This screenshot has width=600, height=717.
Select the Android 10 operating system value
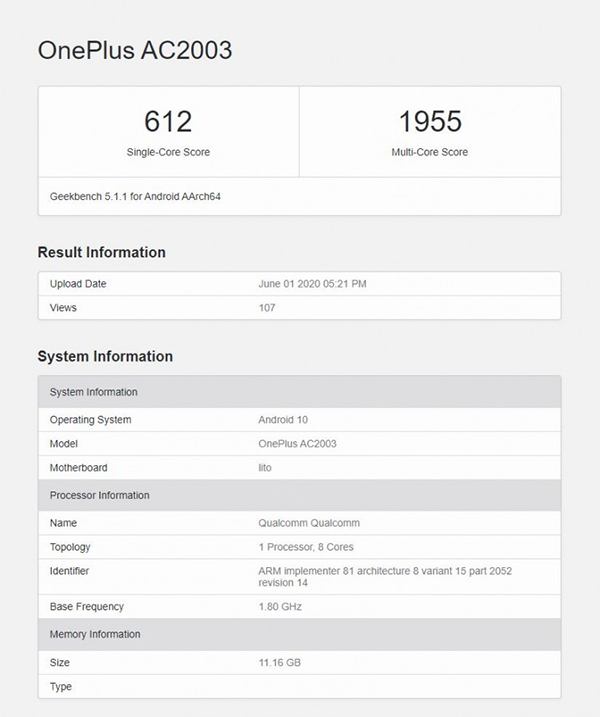pos(284,420)
